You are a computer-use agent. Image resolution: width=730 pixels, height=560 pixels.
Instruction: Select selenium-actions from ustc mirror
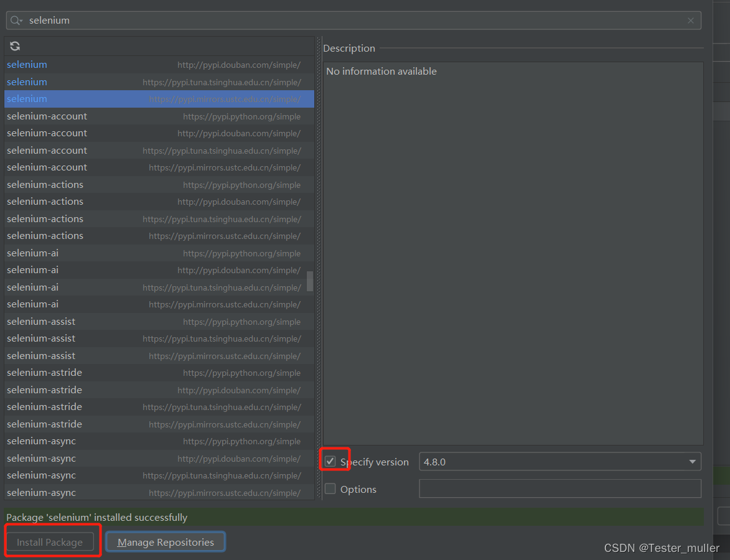pos(159,236)
